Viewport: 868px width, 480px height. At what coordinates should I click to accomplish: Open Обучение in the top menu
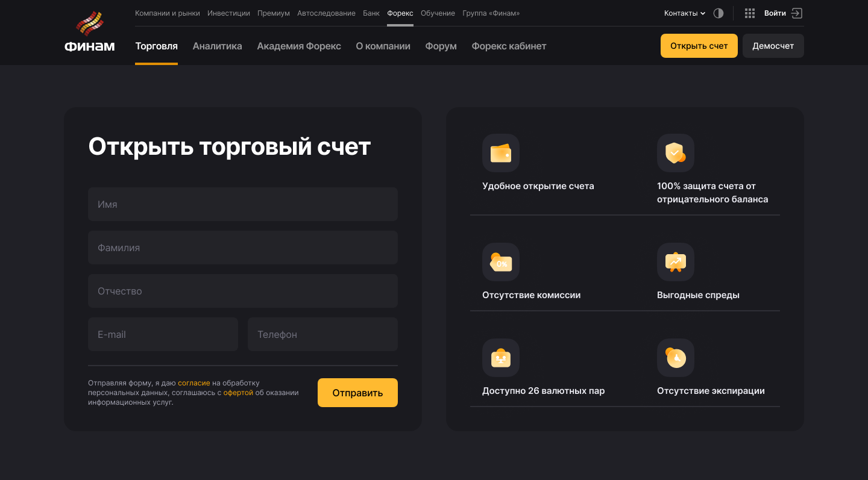(438, 13)
